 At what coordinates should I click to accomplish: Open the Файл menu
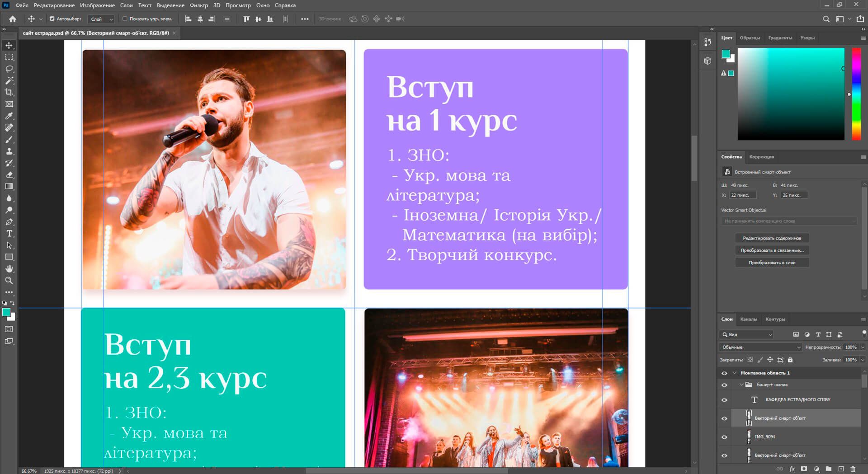[22, 5]
